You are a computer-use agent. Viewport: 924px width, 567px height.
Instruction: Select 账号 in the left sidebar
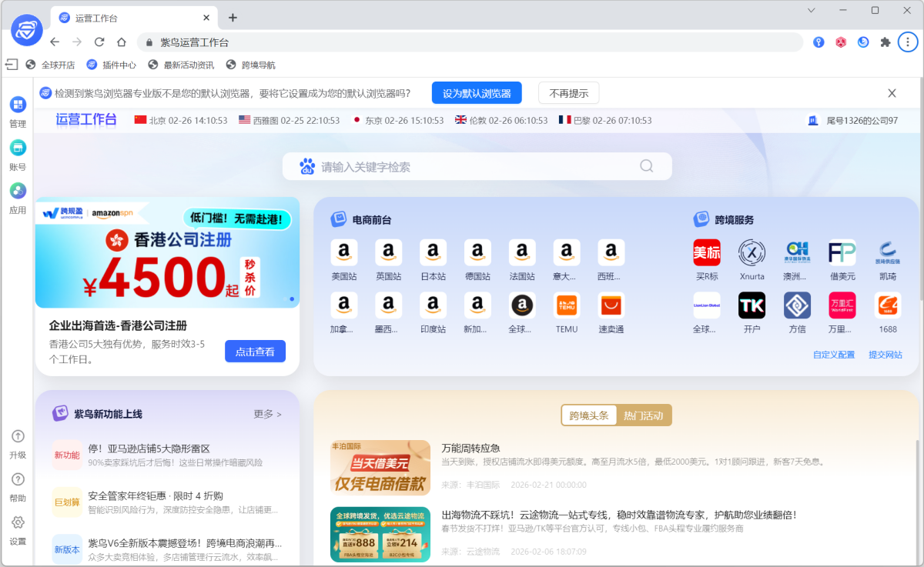[17, 152]
